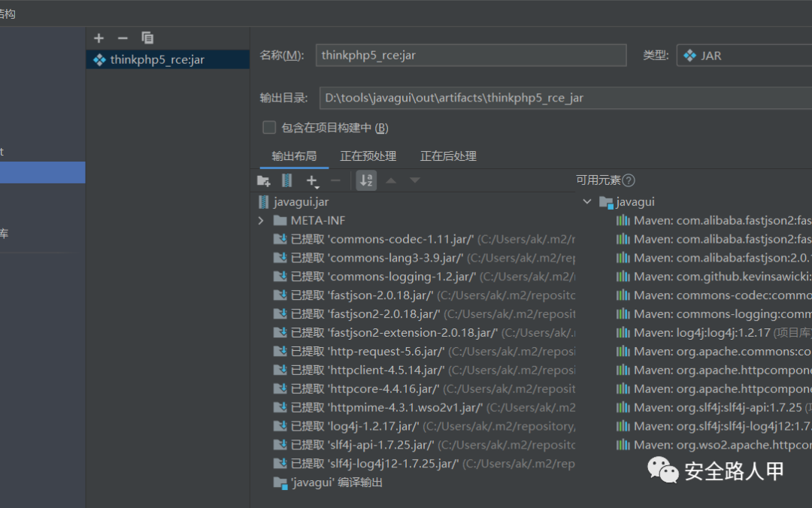The image size is (812, 508).
Task: Click the highlighted Artifacts sidebar item
Action: coord(42,172)
